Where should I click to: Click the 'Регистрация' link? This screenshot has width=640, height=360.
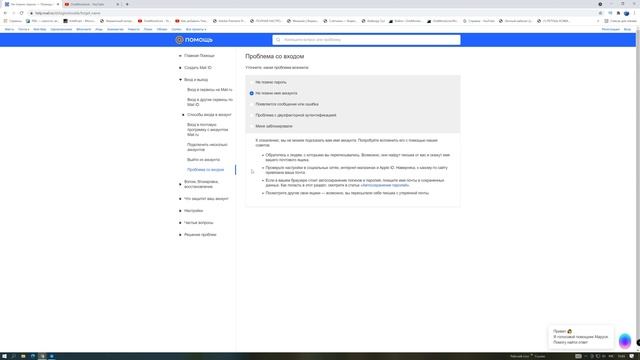[x=611, y=29]
